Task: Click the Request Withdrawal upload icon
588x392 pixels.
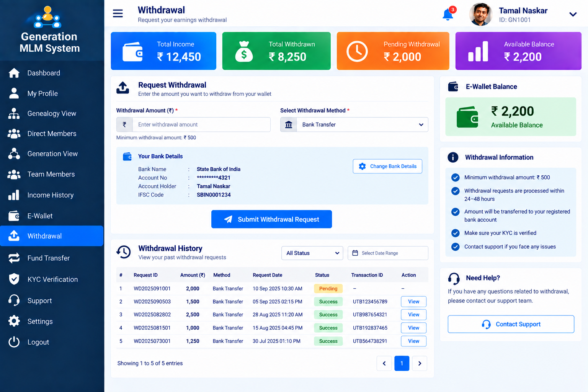Action: pyautogui.click(x=122, y=88)
